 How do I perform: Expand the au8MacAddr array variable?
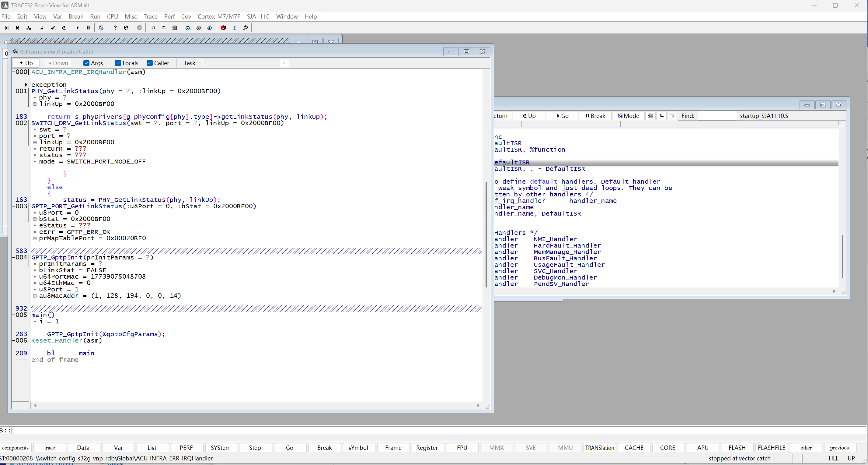(35, 296)
